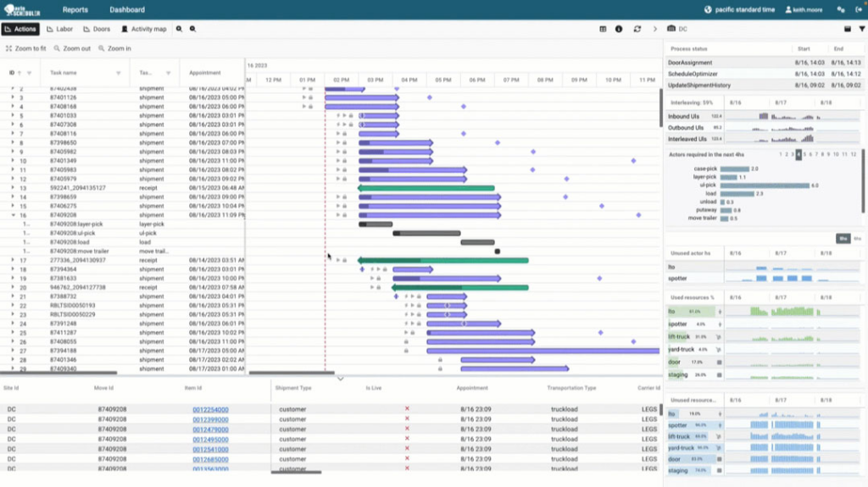This screenshot has height=487, width=868.
Task: Expand task row 17 receipt
Action: (x=13, y=260)
